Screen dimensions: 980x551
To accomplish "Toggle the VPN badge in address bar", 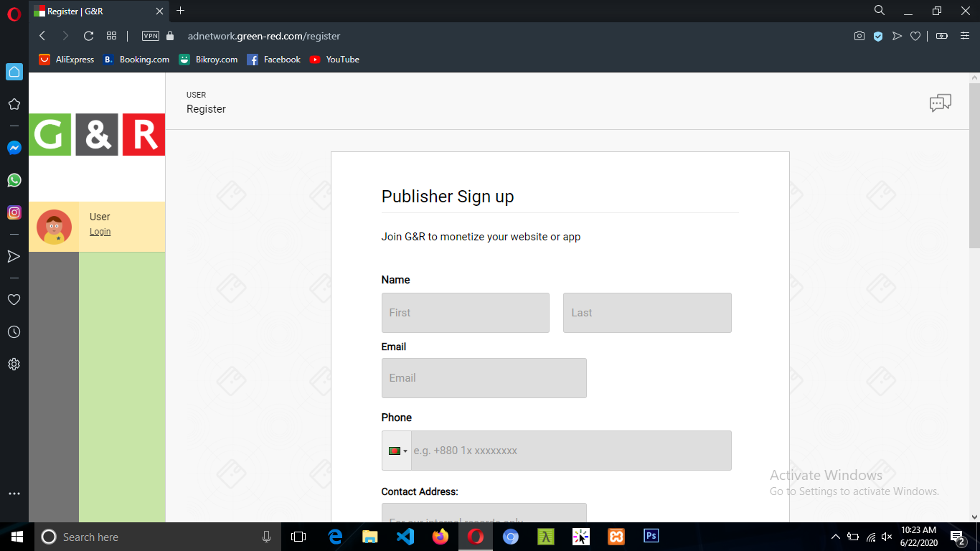I will [151, 36].
